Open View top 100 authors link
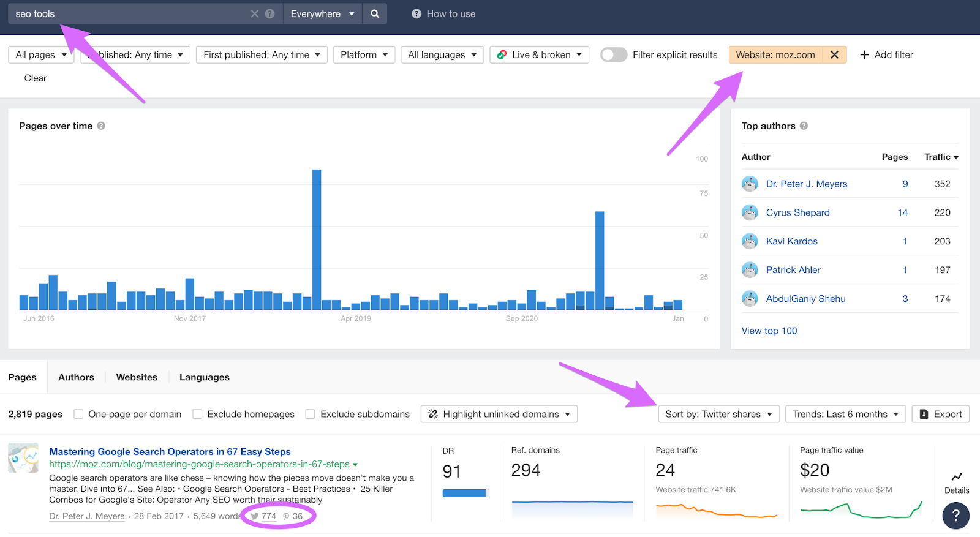 tap(769, 331)
